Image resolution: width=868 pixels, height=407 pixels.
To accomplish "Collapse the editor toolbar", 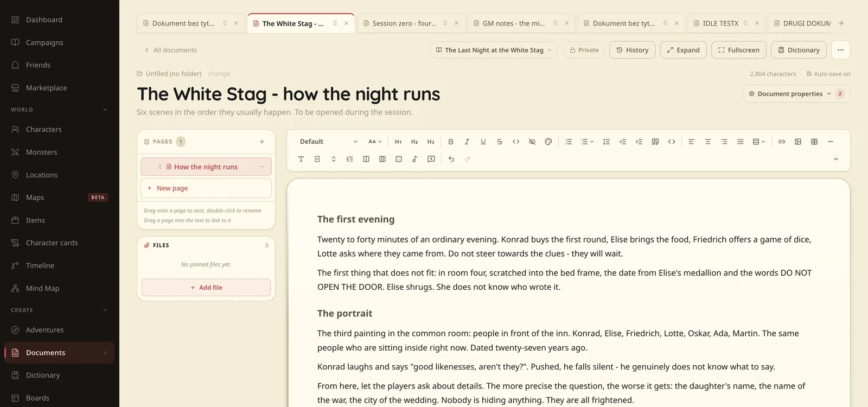I will click(x=836, y=159).
